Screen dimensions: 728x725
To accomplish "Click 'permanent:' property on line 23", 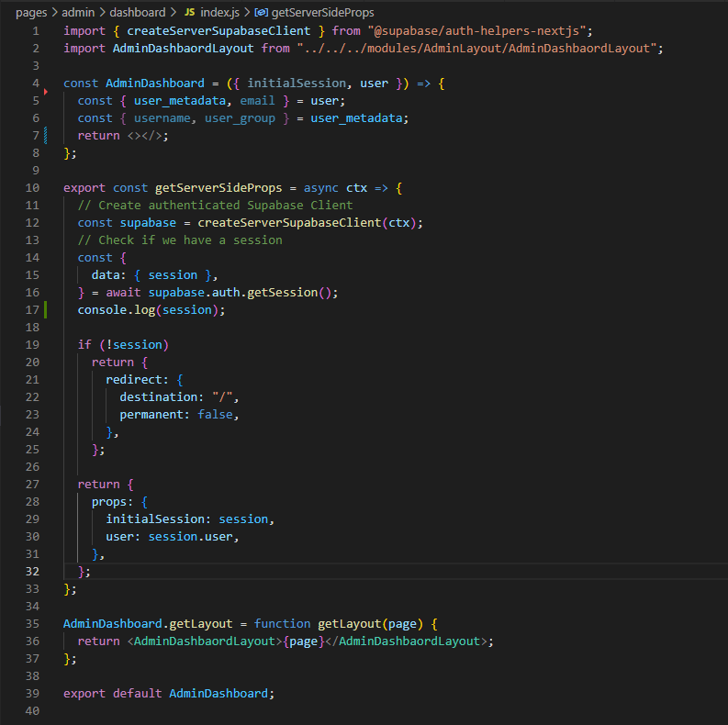I will [x=155, y=415].
